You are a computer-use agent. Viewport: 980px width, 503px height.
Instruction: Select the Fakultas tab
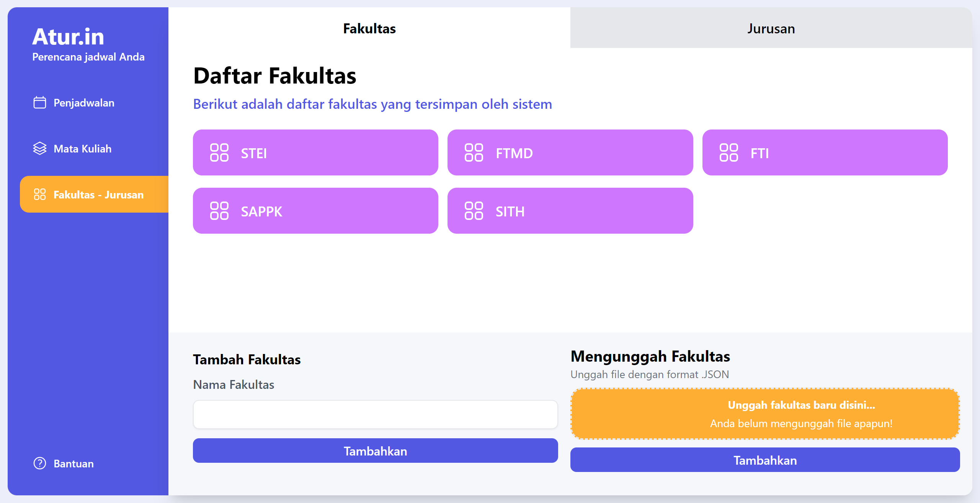coord(369,29)
